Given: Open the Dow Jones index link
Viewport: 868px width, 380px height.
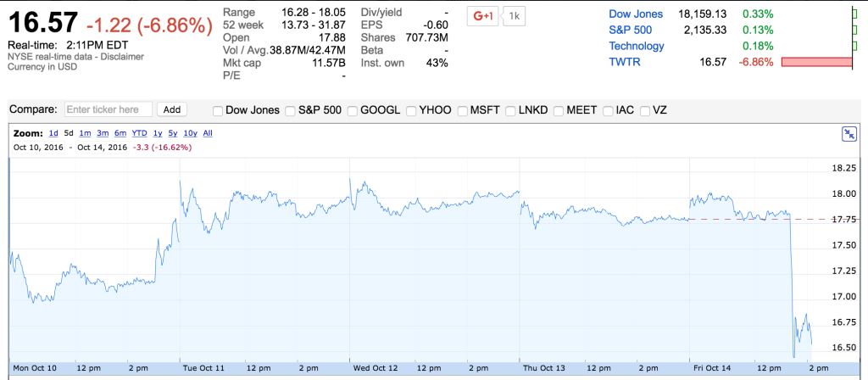Looking at the screenshot, I should point(636,14).
